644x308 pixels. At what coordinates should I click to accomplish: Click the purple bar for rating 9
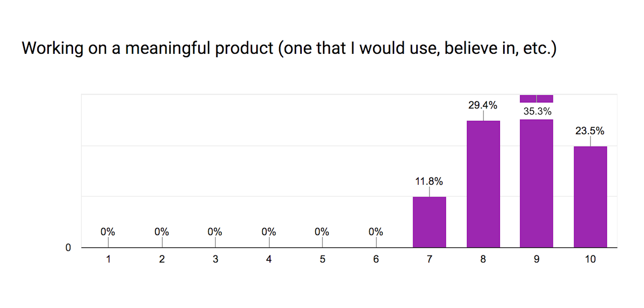(x=536, y=183)
